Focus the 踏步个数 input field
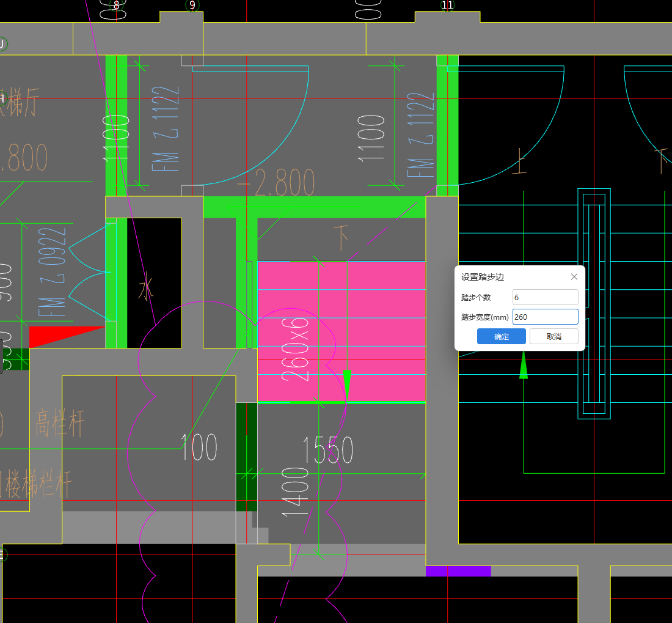This screenshot has width=672, height=623. 545,297
